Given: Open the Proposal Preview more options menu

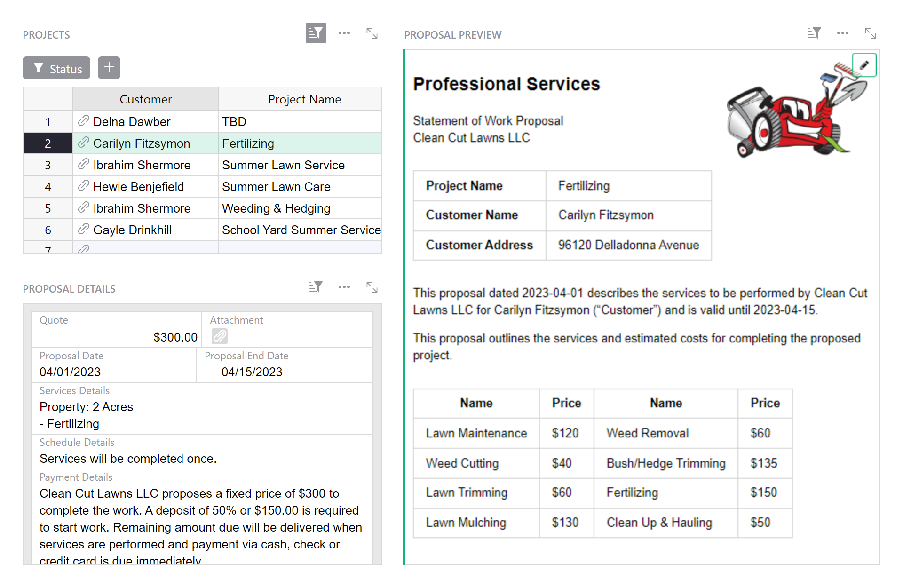Looking at the screenshot, I should pos(842,33).
